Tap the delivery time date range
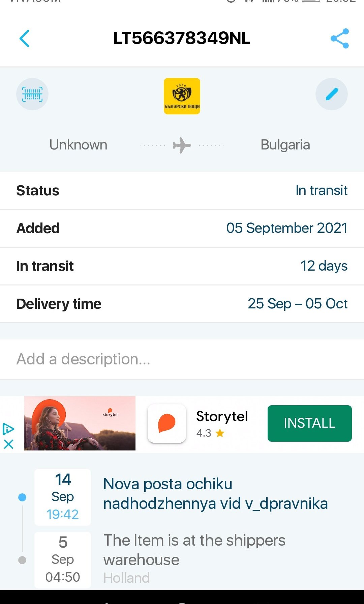The width and height of the screenshot is (364, 604). (x=297, y=304)
